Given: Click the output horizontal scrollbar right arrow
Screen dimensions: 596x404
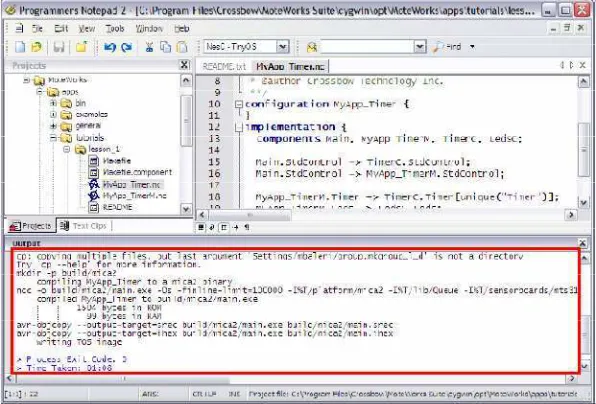Looking at the screenshot, I should click(572, 379).
